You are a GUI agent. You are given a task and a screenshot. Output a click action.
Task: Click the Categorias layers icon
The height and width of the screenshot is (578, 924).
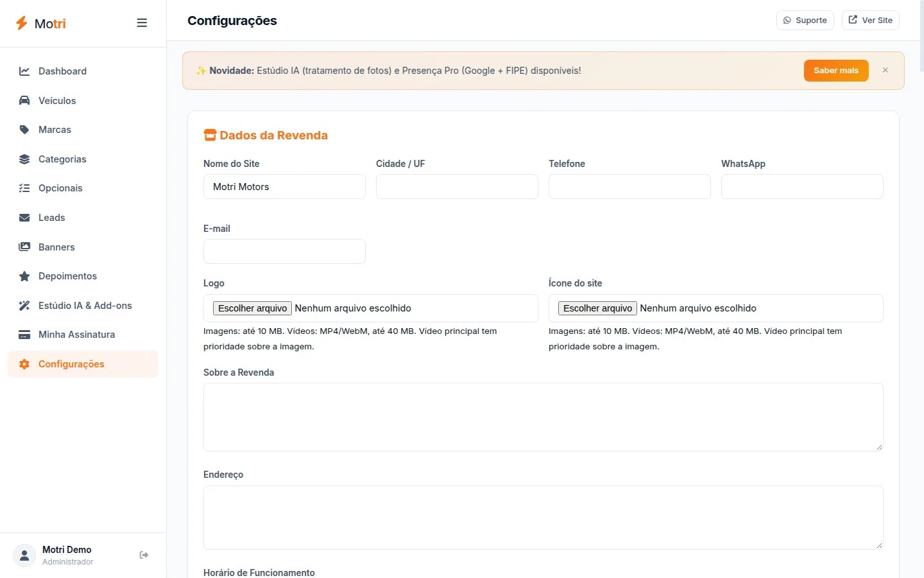pos(24,159)
